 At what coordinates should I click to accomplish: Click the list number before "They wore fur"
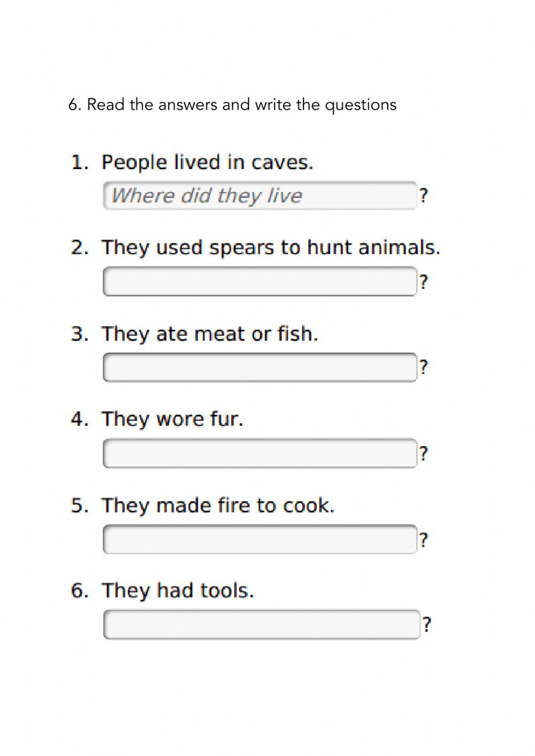(x=79, y=419)
